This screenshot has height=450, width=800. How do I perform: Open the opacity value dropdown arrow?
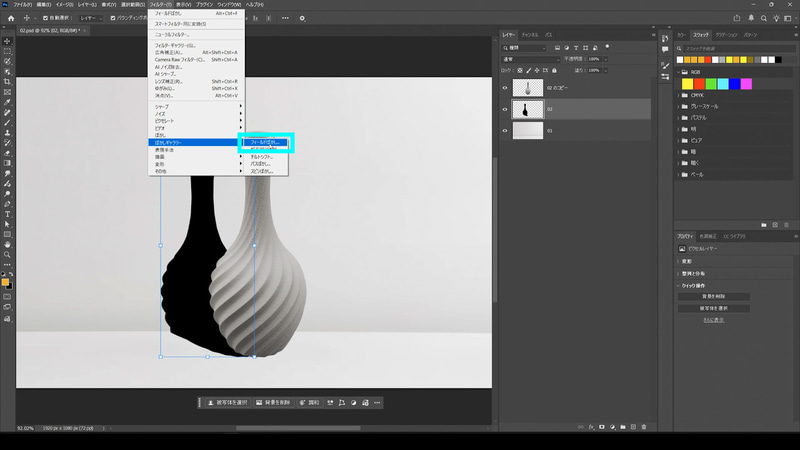tap(606, 59)
